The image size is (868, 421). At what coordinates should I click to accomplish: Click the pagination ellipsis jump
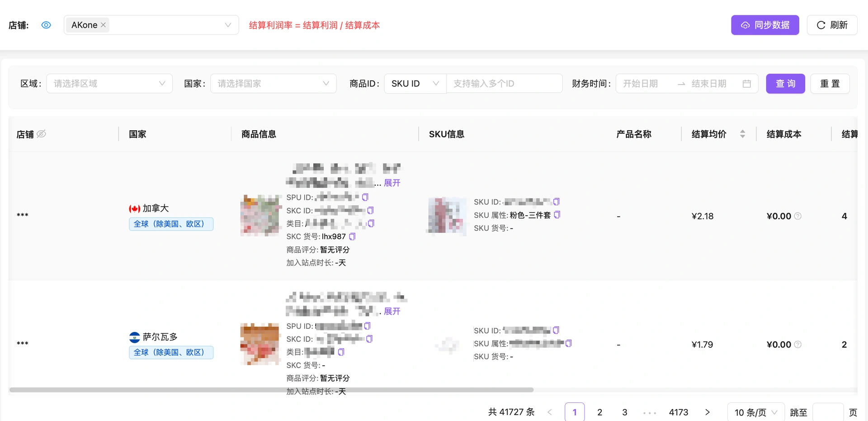pyautogui.click(x=650, y=412)
